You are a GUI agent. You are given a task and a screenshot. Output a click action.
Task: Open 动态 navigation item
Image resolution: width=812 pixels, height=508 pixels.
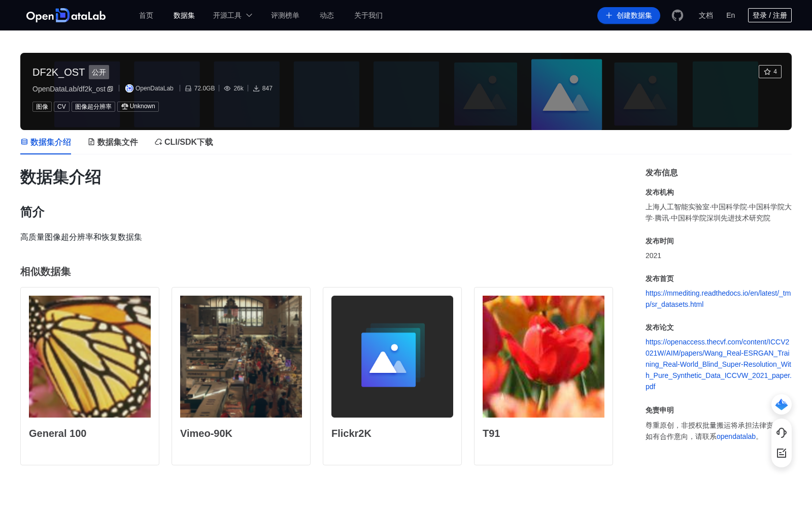[327, 15]
